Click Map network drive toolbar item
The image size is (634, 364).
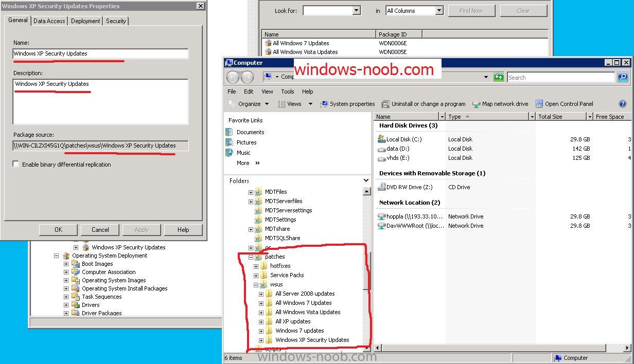[500, 104]
